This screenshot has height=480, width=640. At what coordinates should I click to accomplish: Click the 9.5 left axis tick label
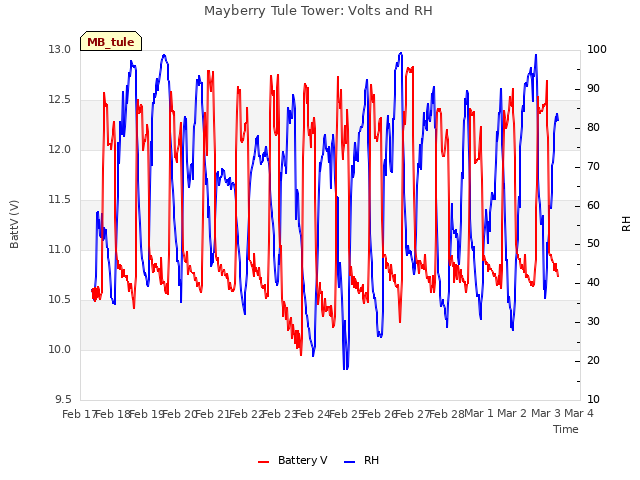pos(63,400)
